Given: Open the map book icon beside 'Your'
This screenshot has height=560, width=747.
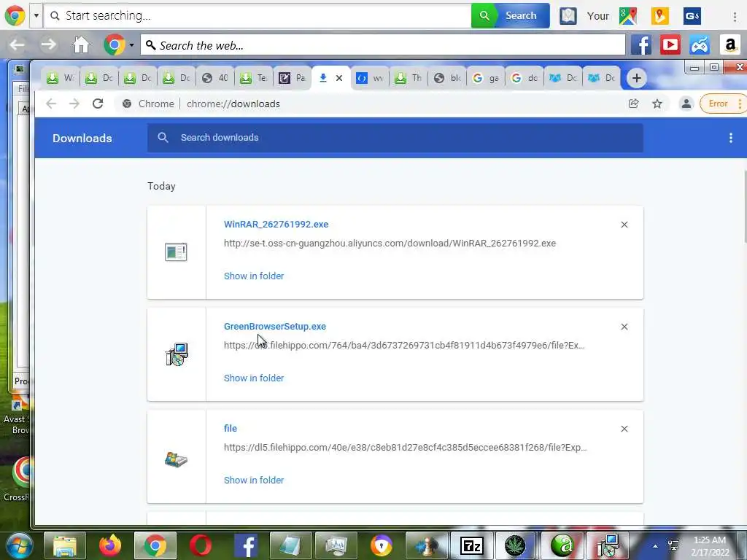Looking at the screenshot, I should [568, 16].
